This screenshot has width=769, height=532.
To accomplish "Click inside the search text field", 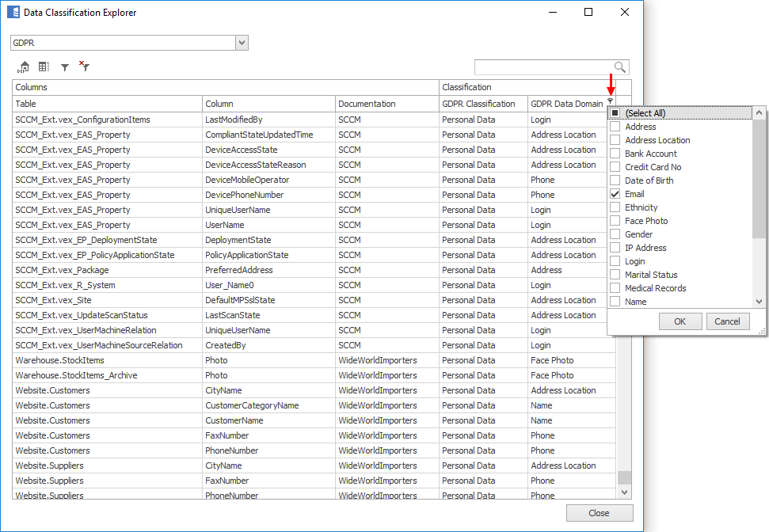I will point(543,67).
